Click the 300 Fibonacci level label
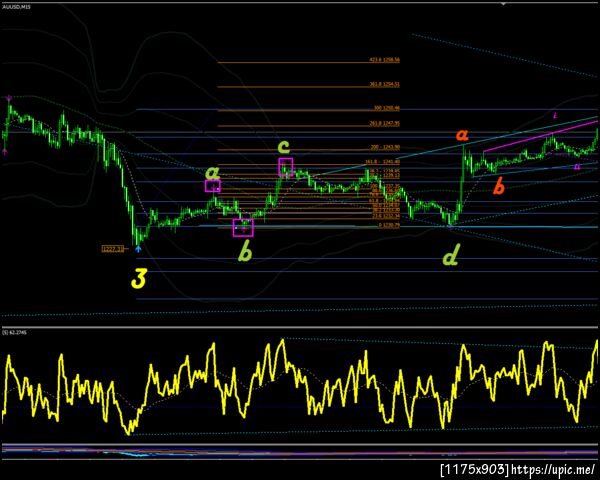The width and height of the screenshot is (600, 480). (x=387, y=109)
